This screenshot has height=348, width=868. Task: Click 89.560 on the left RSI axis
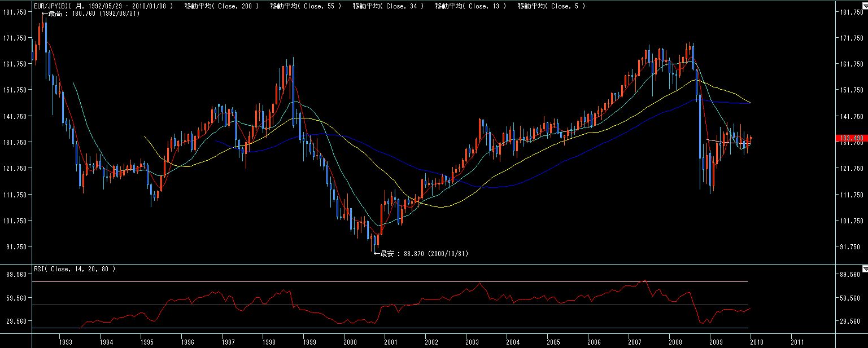[17, 275]
